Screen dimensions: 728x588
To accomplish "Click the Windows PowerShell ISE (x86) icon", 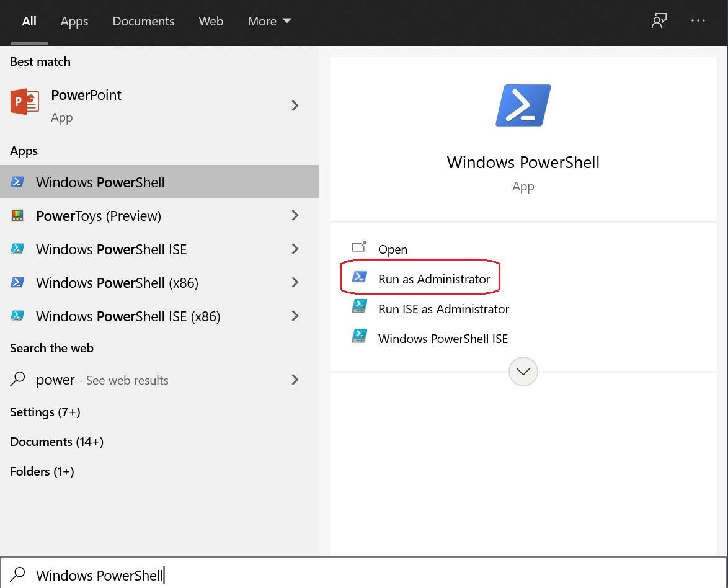I will pyautogui.click(x=17, y=316).
